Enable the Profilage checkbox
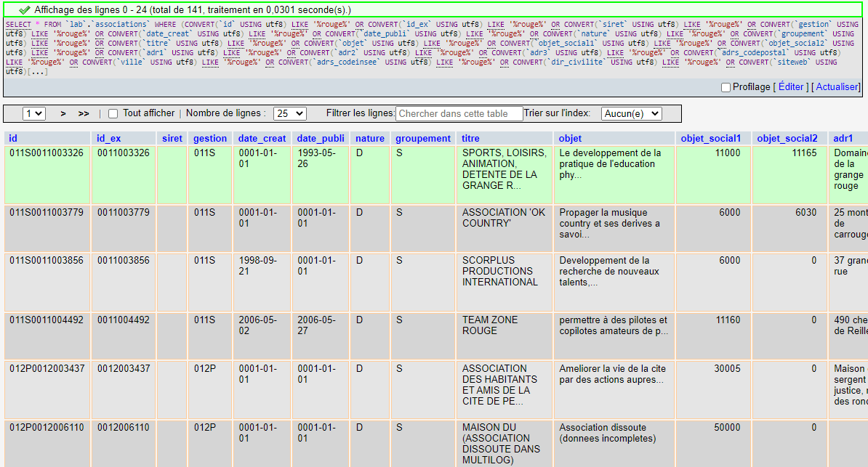Screen dimensions: 868x467 tap(726, 87)
